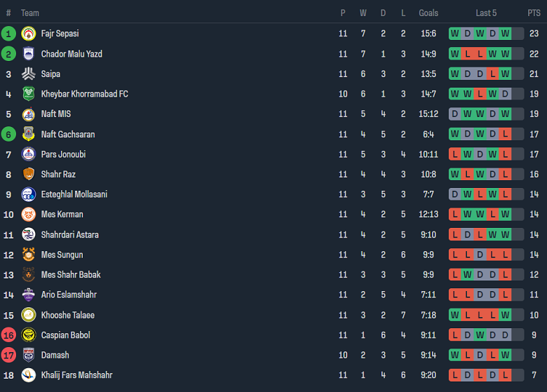Click the red position 17 badge

[x=8, y=355]
